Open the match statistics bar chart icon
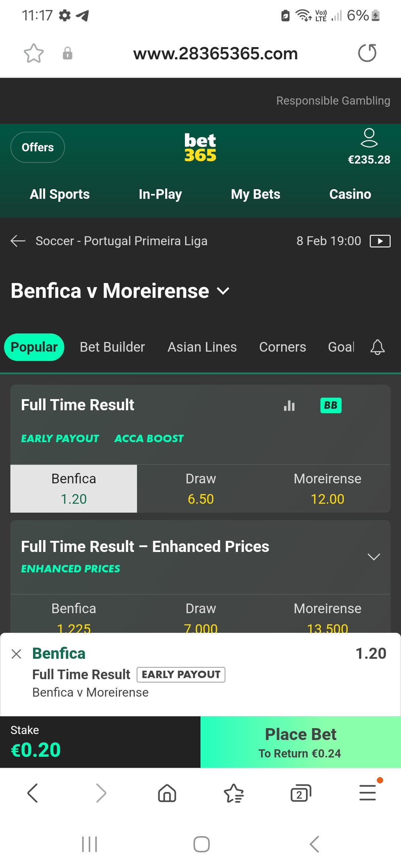 289,405
